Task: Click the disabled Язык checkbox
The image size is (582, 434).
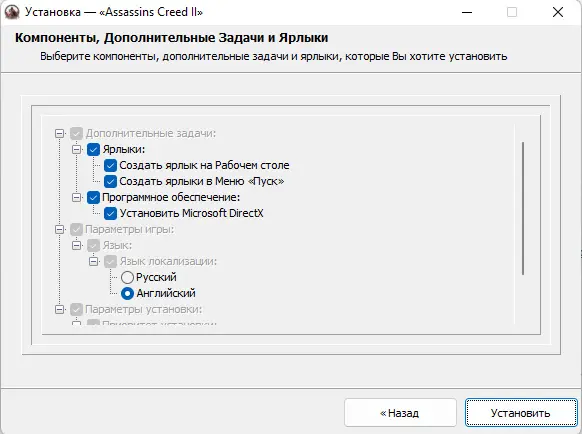Action: [93, 245]
